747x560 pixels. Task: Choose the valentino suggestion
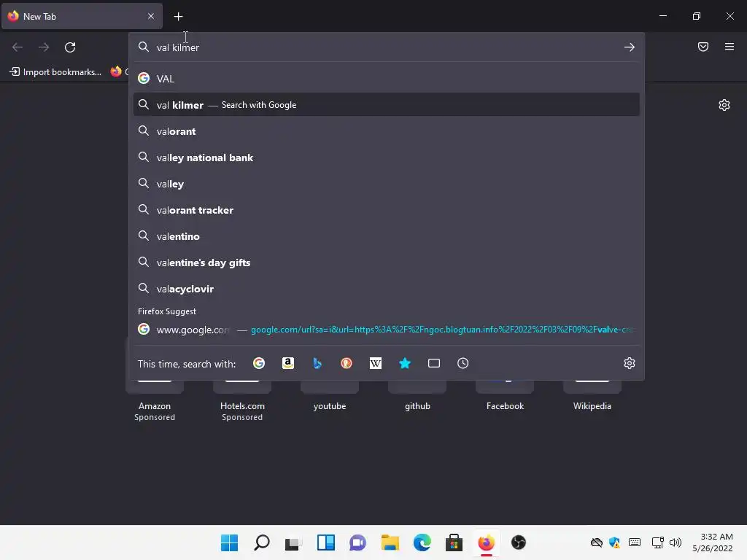pyautogui.click(x=387, y=236)
